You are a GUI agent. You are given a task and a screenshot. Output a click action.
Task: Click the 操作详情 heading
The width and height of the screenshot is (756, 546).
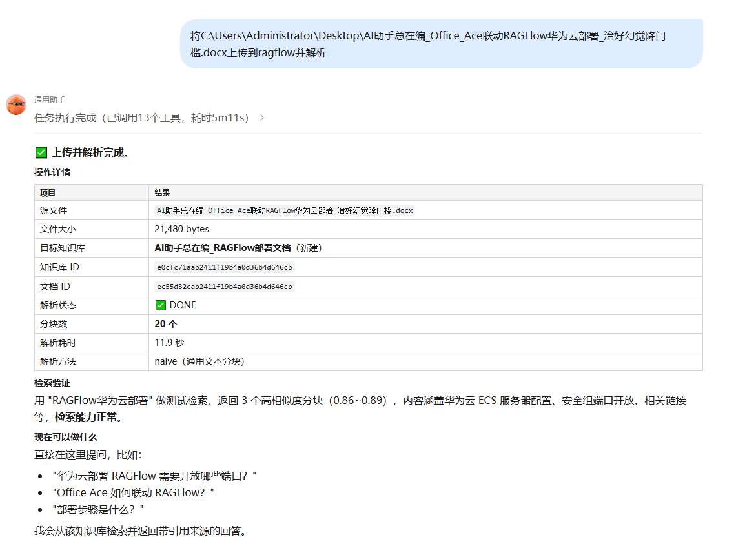52,172
